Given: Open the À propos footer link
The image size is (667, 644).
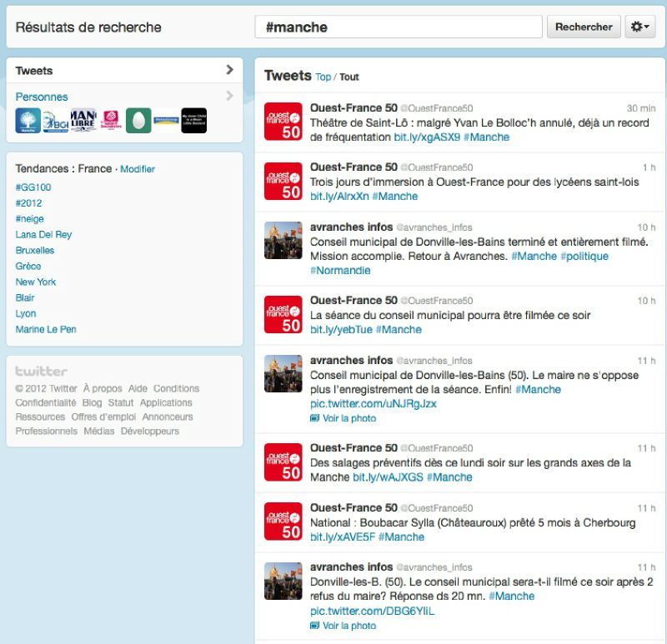Looking at the screenshot, I should tap(103, 388).
